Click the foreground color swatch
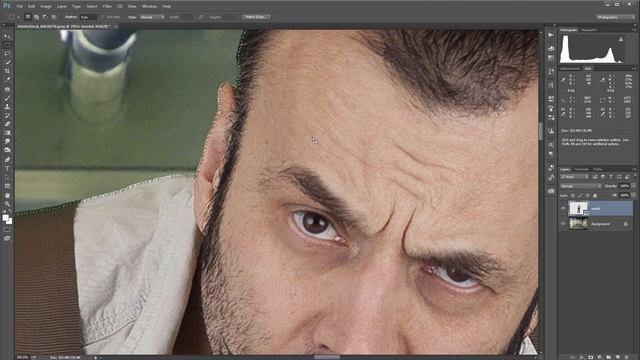Screen dimensions: 640x360 [x=5, y=218]
